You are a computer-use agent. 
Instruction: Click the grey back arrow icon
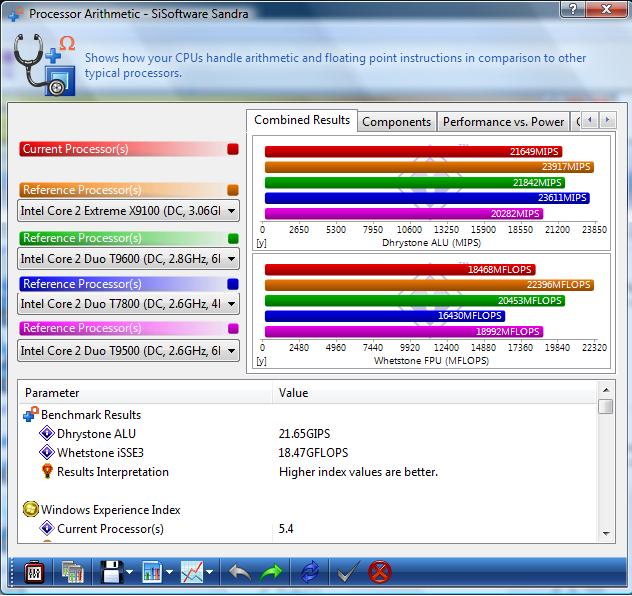[x=240, y=572]
